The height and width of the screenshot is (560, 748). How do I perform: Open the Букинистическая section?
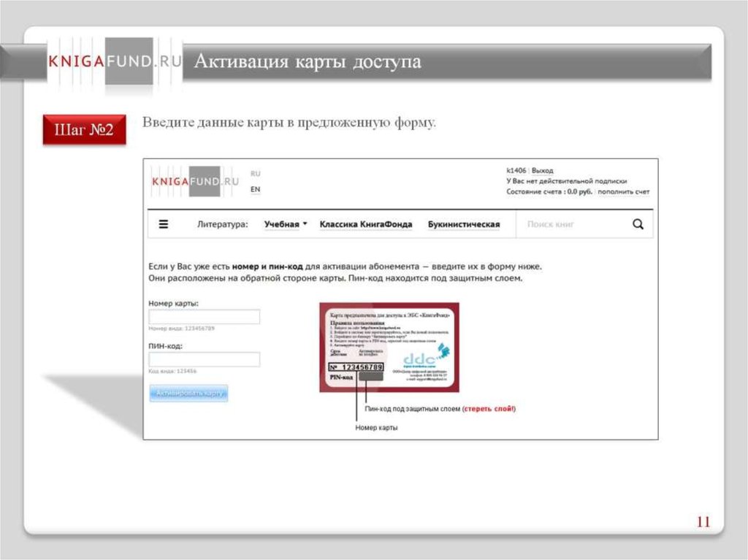[x=464, y=225]
